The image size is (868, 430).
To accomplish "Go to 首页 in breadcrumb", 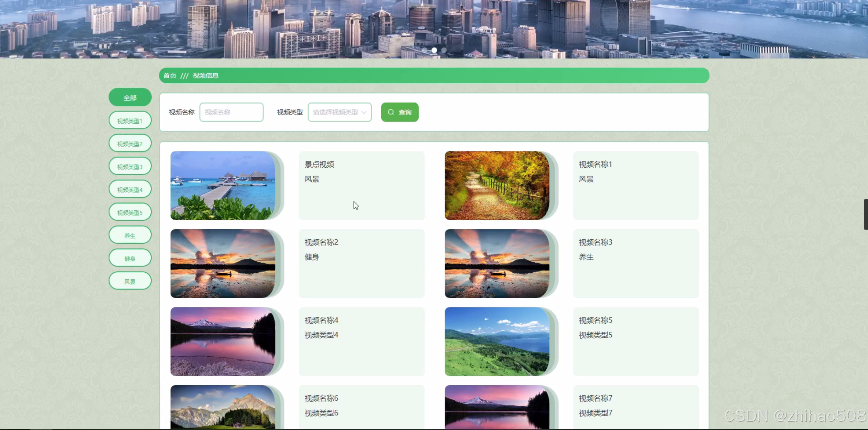I will tap(170, 75).
